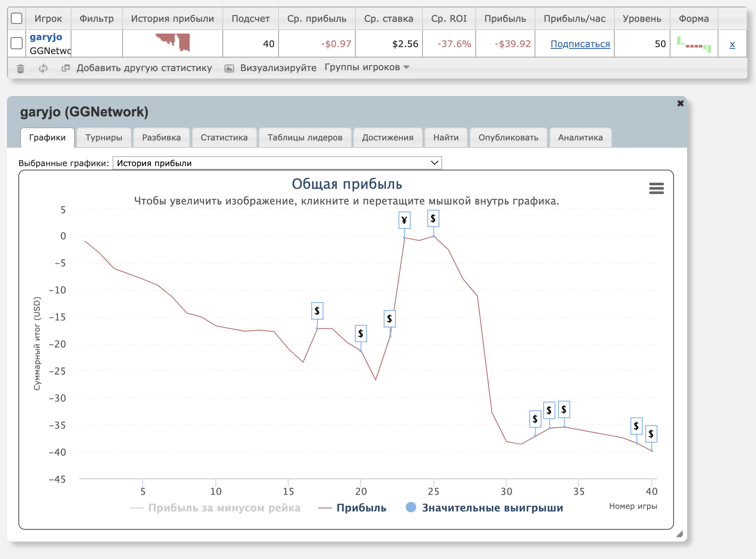This screenshot has height=559, width=756.
Task: Click the Добавить другую статистику copy icon
Action: (x=66, y=68)
